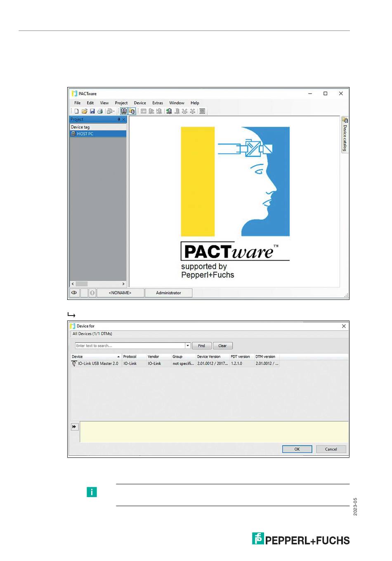Open the Window menu
Image resolution: width=392 pixels, height=561 pixels.
tap(177, 103)
